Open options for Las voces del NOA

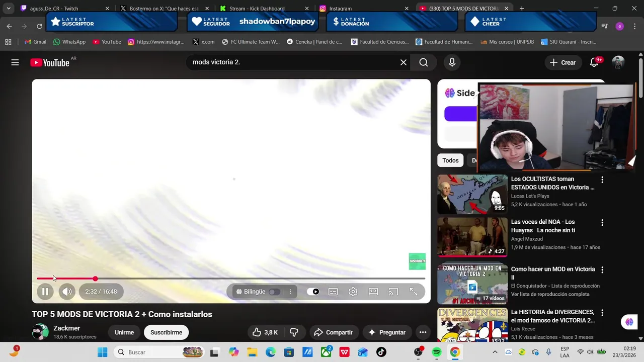pos(602,223)
